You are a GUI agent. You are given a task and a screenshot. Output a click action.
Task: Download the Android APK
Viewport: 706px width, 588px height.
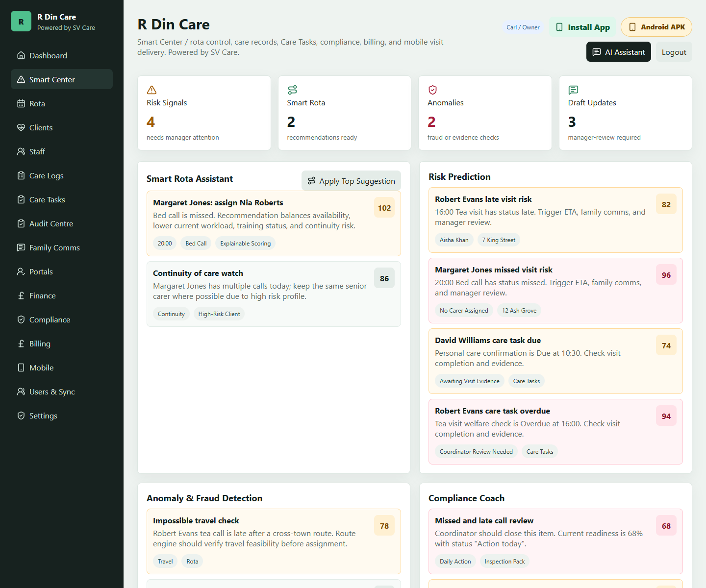(x=656, y=27)
